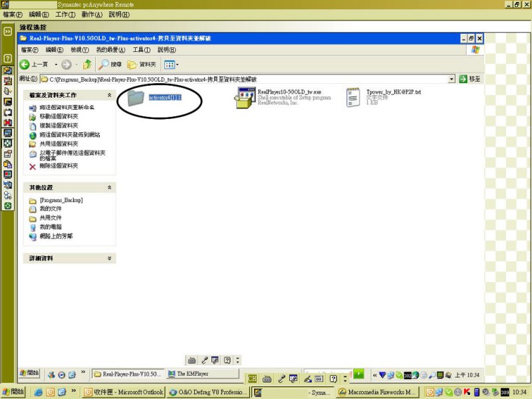Click the blue triangle icon in remote tray
532x399 pixels.
point(382,375)
